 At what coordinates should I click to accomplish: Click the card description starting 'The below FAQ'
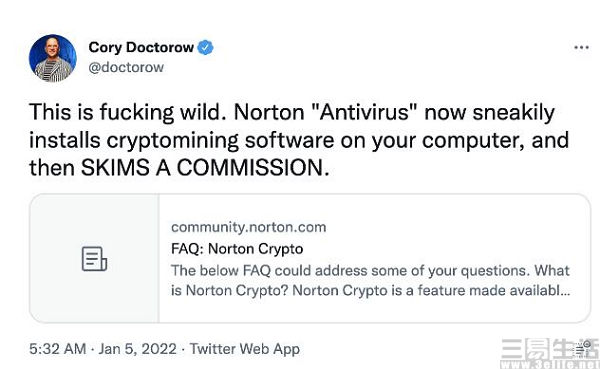(370, 281)
